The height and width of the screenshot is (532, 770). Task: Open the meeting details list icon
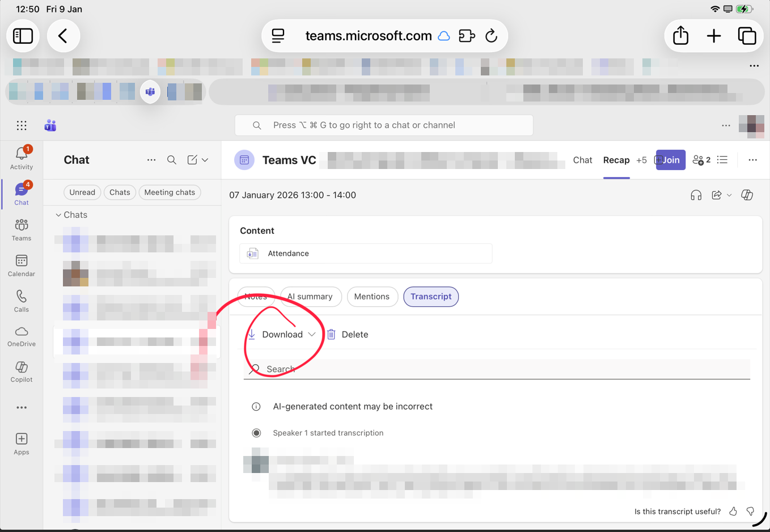722,160
